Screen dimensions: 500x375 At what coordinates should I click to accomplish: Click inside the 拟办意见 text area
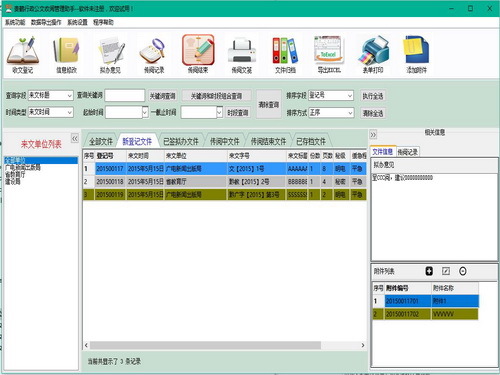[x=434, y=217]
